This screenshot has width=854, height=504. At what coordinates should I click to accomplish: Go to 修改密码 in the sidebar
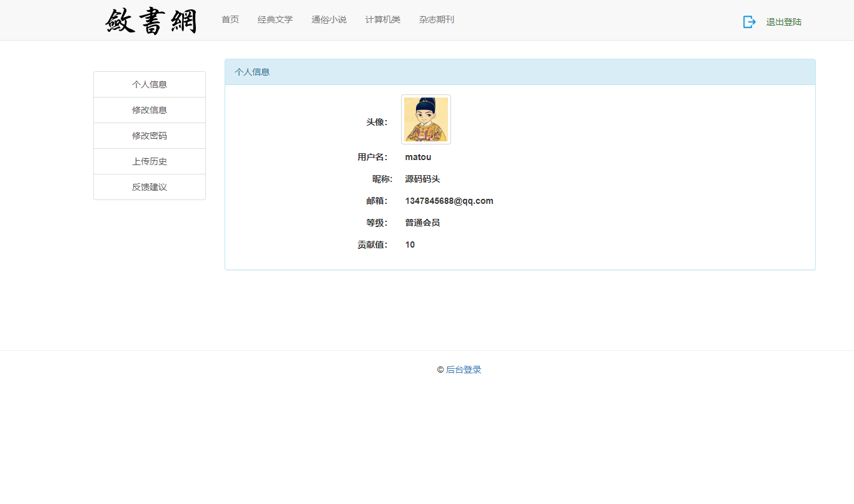[x=150, y=136]
